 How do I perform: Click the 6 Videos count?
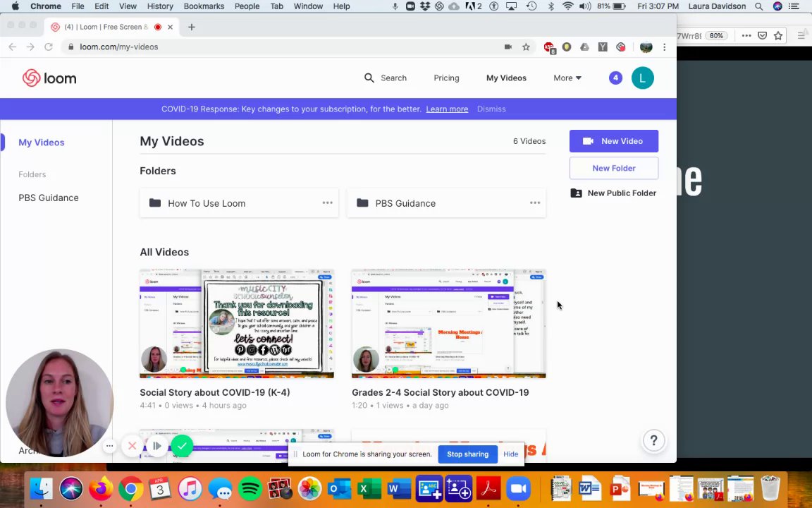[x=529, y=141]
